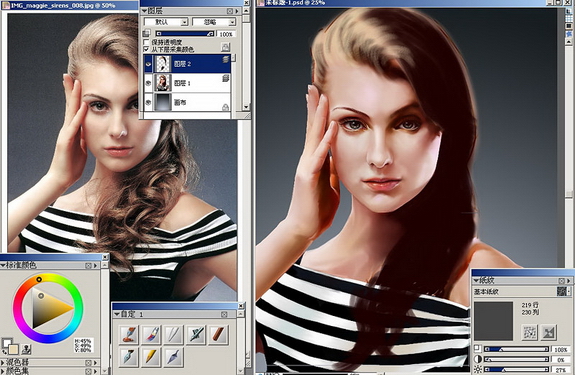Hide layer 2 using its eye icon
This screenshot has width=575, height=375.
click(148, 64)
